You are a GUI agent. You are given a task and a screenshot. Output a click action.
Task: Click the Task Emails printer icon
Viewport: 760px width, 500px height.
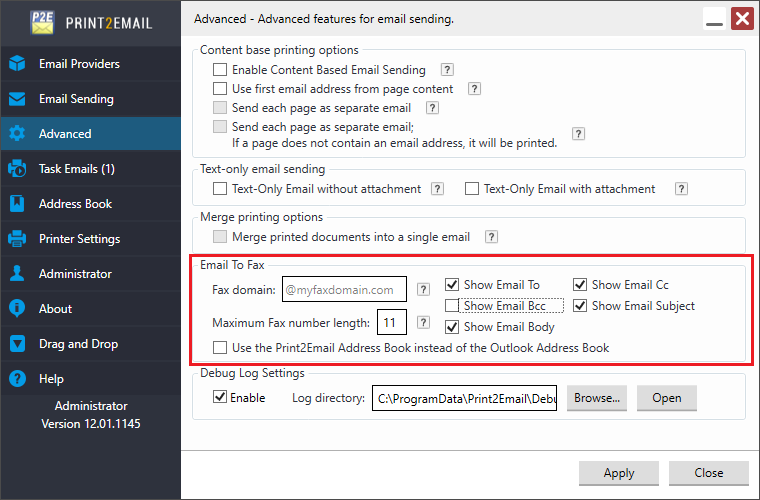click(17, 169)
